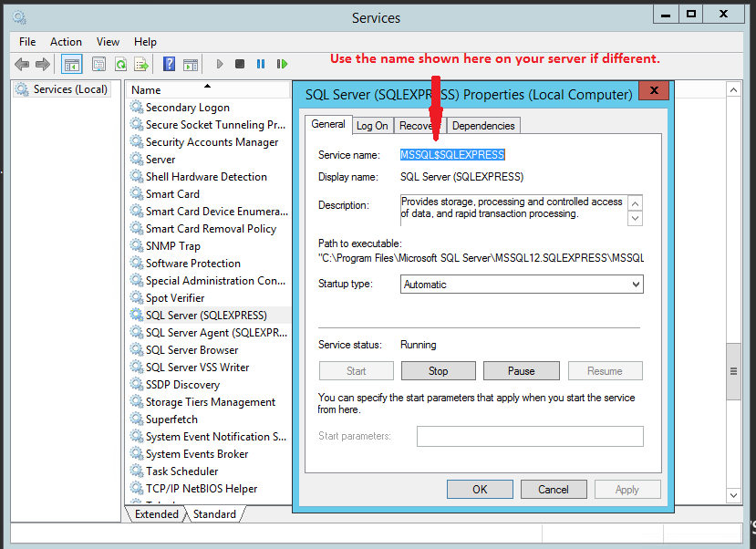Click inside the Start parameters field
Image resolution: width=756 pixels, height=549 pixels.
coord(529,436)
